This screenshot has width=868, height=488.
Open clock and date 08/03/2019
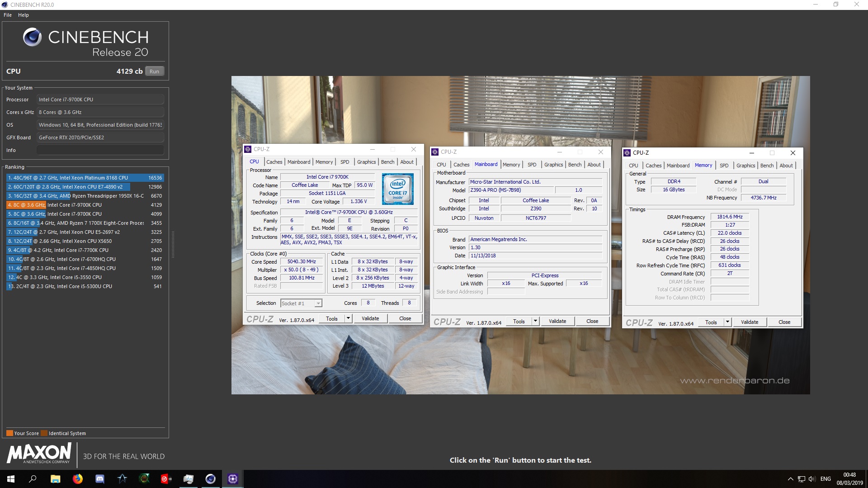coord(849,479)
